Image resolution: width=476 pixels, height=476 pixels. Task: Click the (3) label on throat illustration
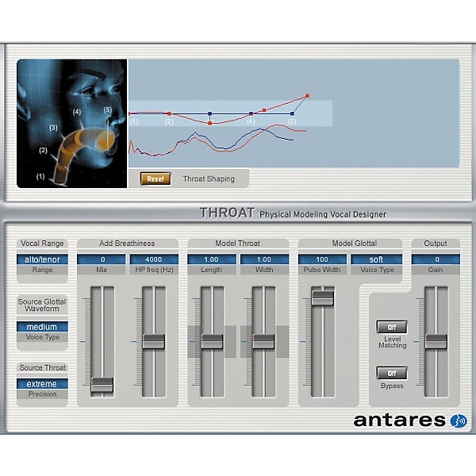pyautogui.click(x=53, y=128)
